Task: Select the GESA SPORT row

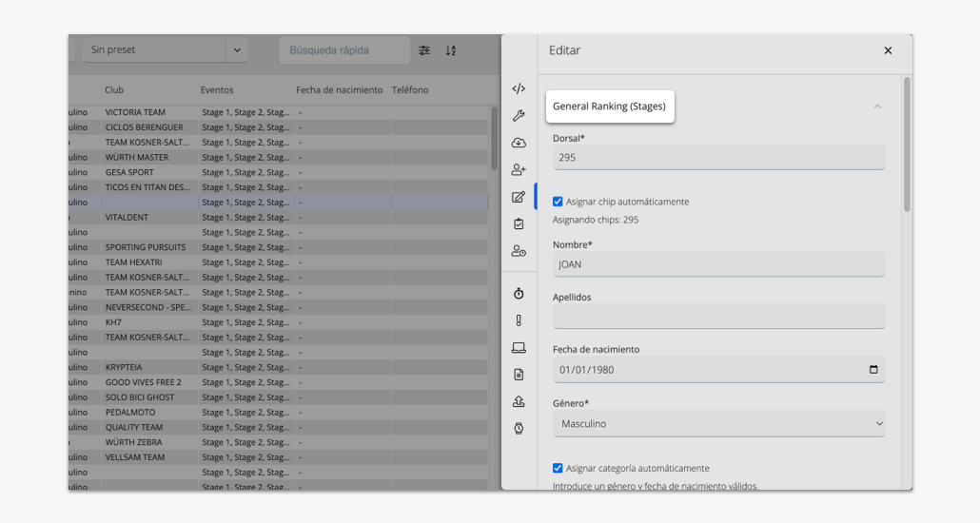Action: [278, 172]
